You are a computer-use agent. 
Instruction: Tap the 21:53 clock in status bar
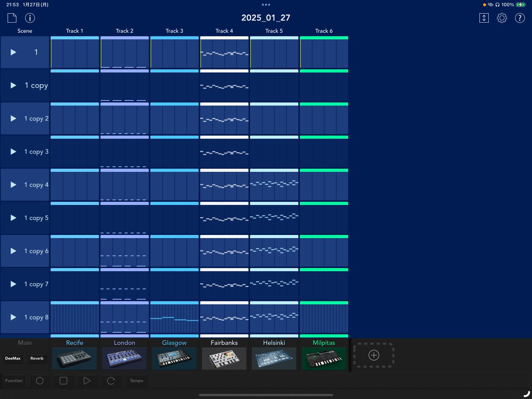[x=12, y=4]
